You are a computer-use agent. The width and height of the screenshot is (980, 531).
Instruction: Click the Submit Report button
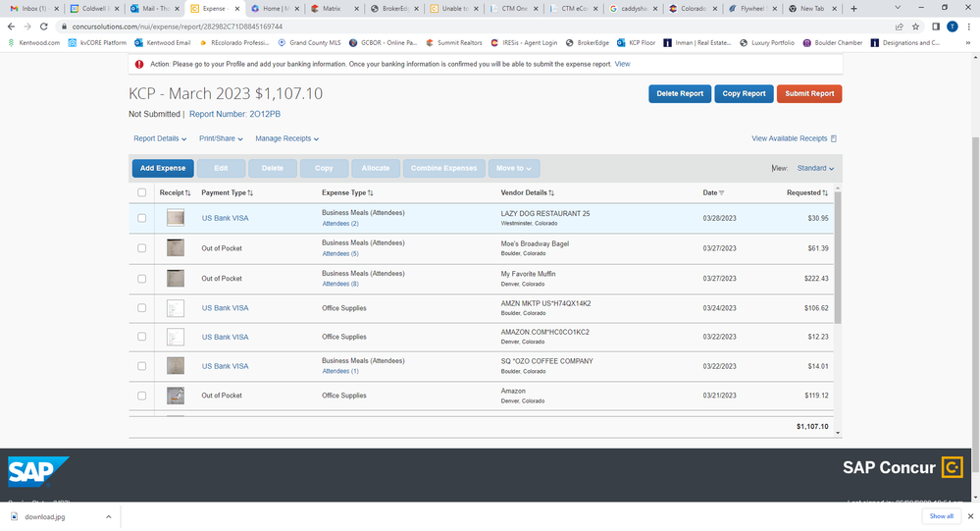[809, 93]
